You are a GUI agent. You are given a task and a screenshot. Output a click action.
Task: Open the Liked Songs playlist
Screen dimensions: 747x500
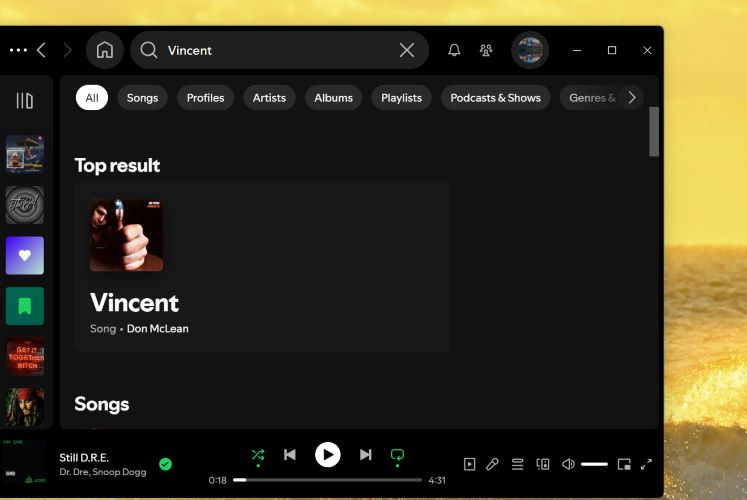(25, 256)
